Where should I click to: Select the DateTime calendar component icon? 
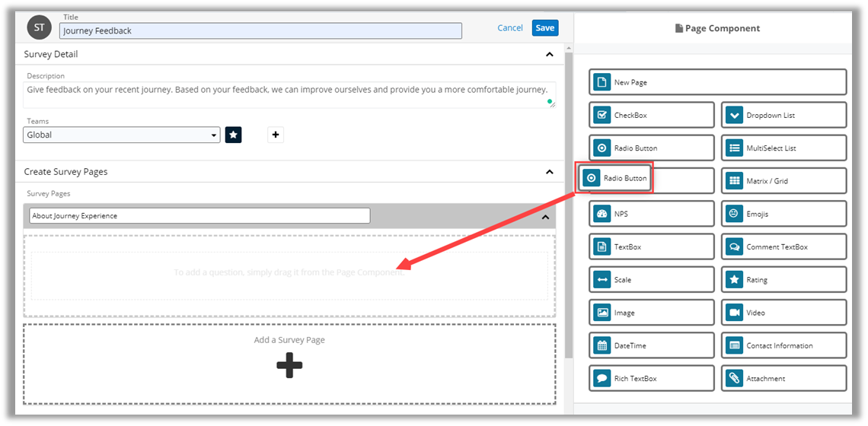[x=602, y=345]
